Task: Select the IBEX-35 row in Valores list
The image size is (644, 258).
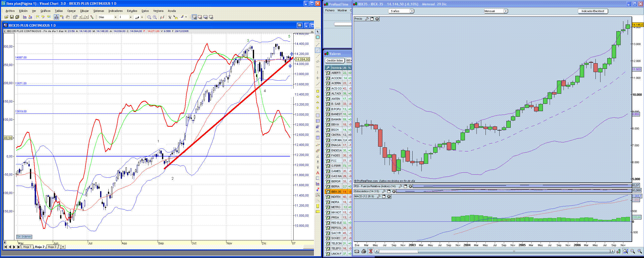Action: 338,192
